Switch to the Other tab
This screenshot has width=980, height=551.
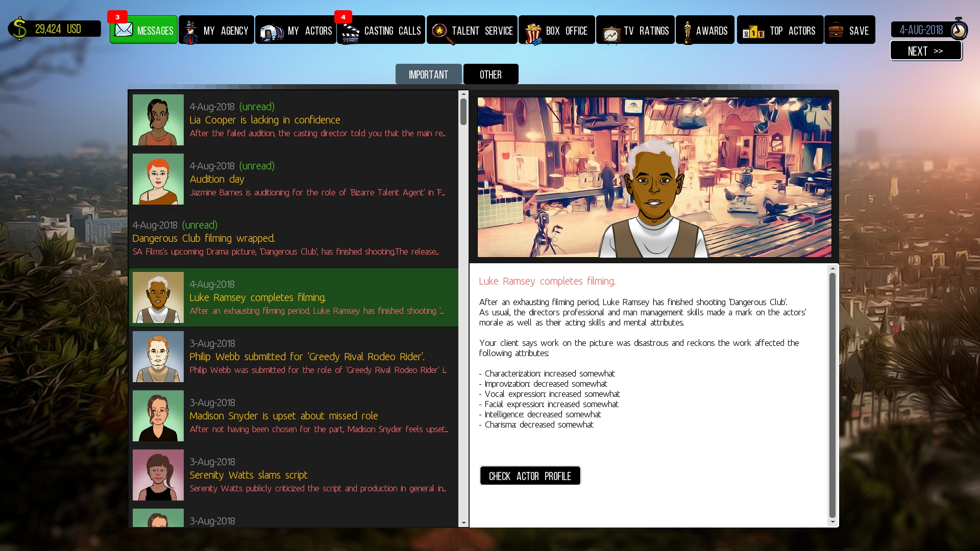[x=491, y=74]
